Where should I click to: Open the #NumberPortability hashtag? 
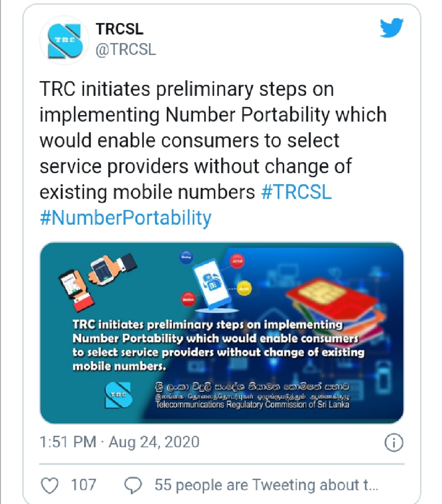(x=124, y=218)
